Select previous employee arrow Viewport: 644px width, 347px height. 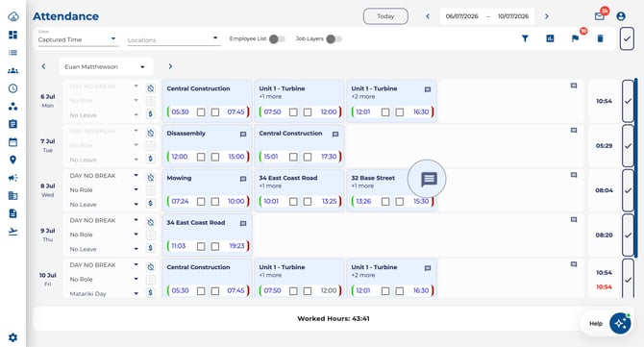(x=43, y=66)
